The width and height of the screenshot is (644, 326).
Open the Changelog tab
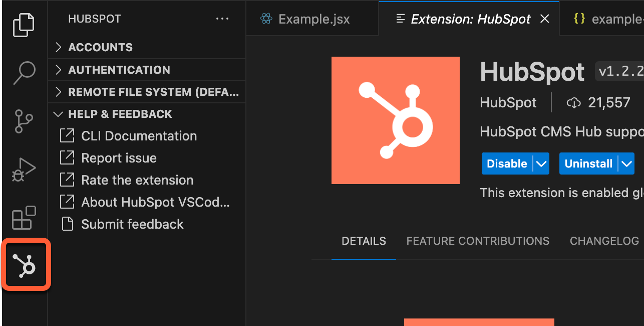604,241
